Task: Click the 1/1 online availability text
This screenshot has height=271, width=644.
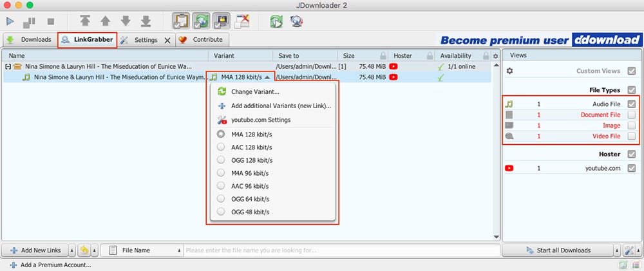Action: (x=462, y=66)
